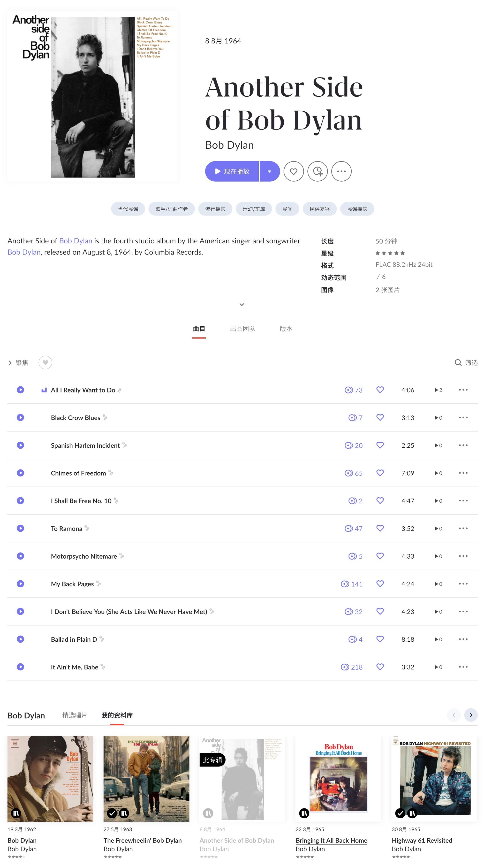Open the 精选唱片 tab

click(75, 715)
